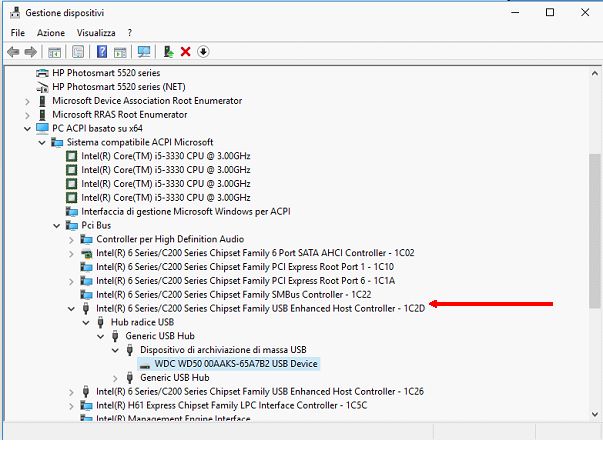Click the action pane toolbar icon
The image size is (603, 474).
point(120,52)
